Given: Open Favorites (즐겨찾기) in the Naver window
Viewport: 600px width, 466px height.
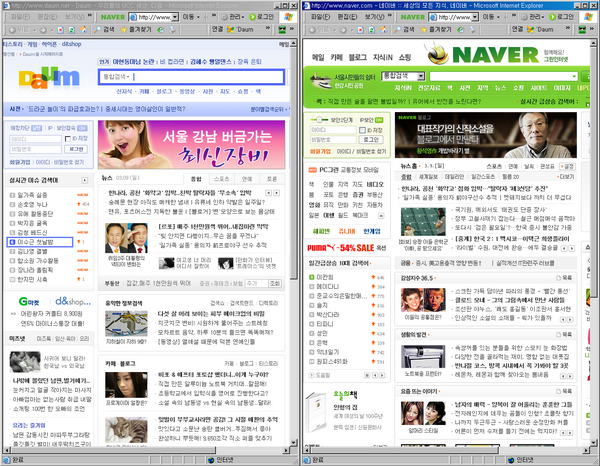Looking at the screenshot, I should (436, 29).
